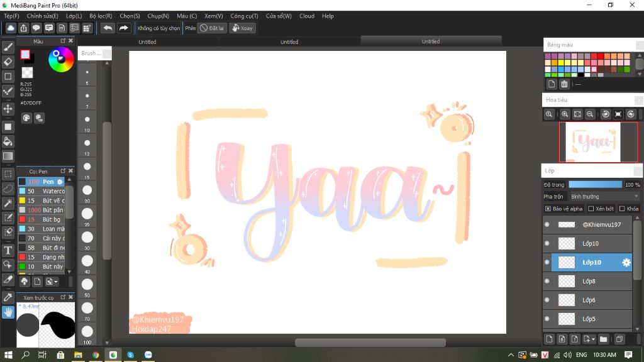Image resolution: width=644 pixels, height=362 pixels.
Task: Click the transparent color swatch
Action: (x=27, y=72)
